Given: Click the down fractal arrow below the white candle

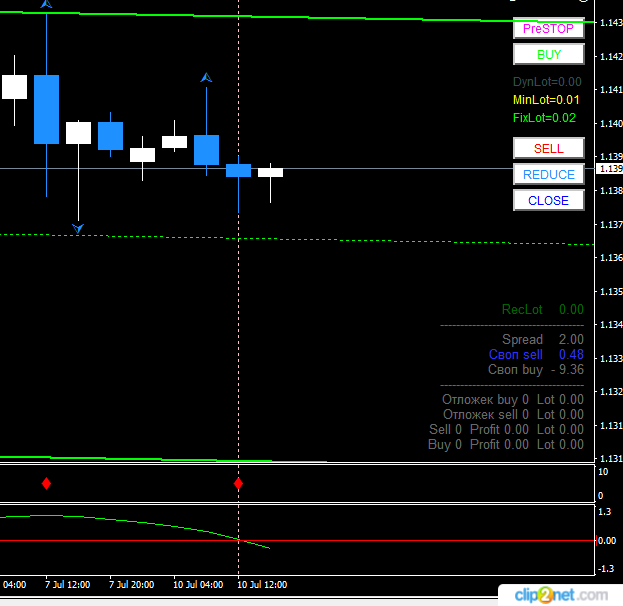Looking at the screenshot, I should pos(78,228).
